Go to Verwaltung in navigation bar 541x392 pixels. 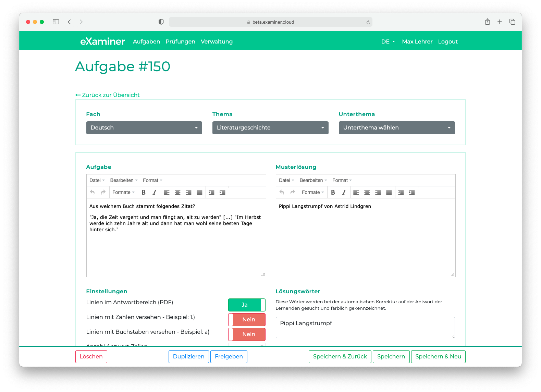(217, 41)
